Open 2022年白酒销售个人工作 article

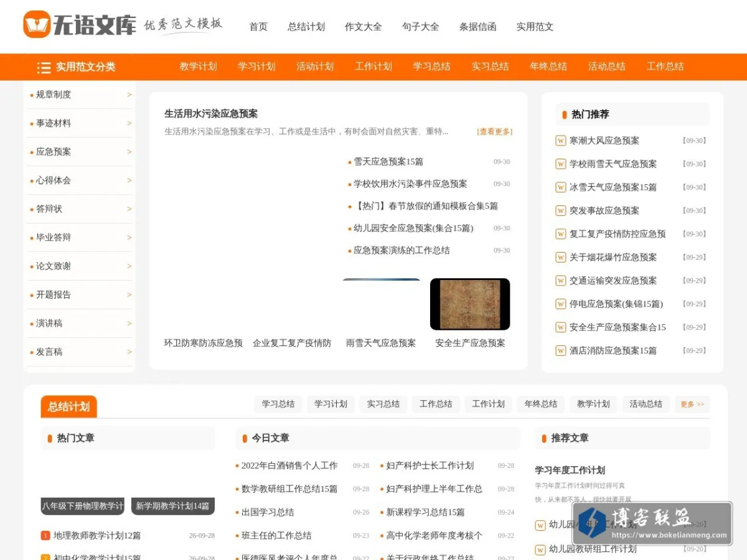point(289,465)
